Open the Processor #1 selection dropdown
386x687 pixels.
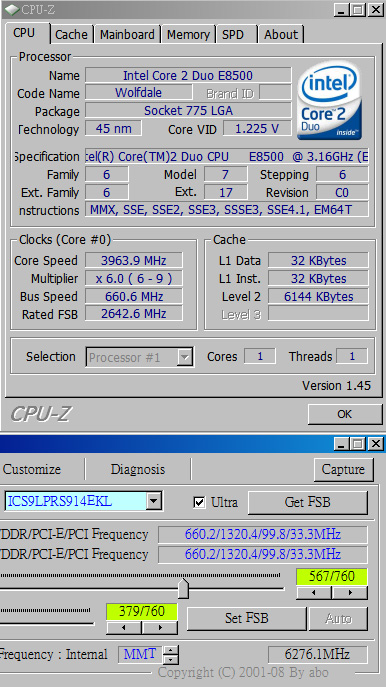click(x=185, y=357)
